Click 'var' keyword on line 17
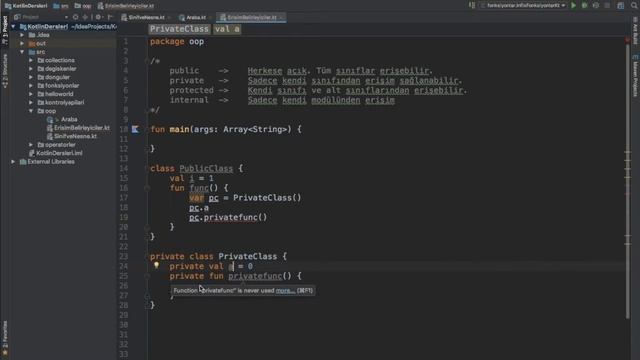Viewport: 640px width, 360px height. (x=196, y=198)
